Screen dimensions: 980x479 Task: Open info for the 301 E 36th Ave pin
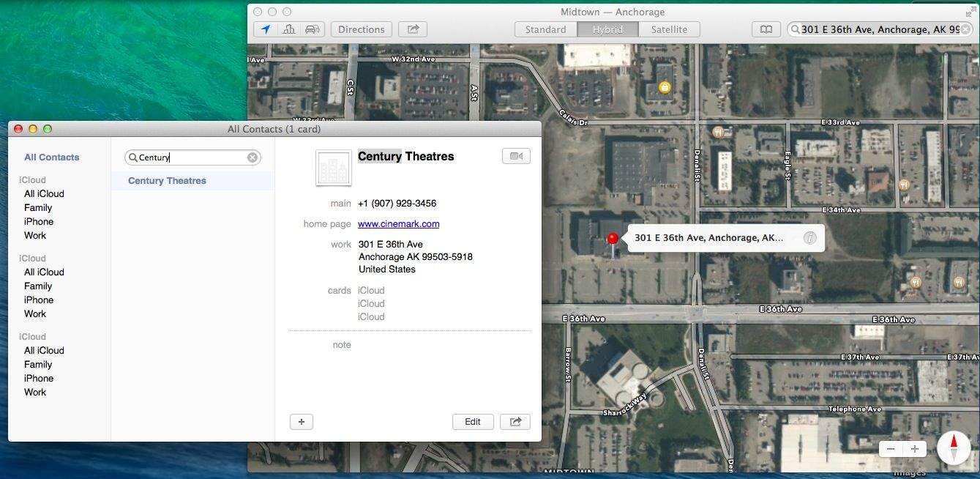(809, 238)
